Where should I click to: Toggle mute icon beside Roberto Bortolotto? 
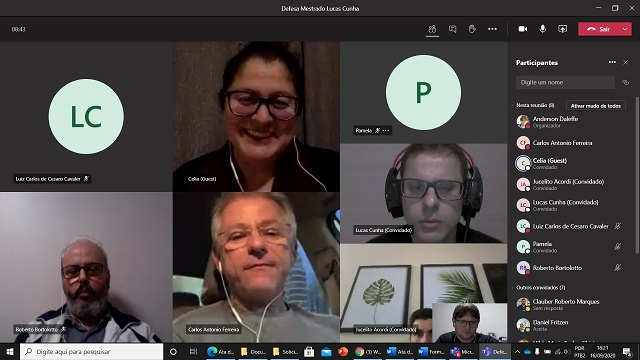tap(618, 268)
